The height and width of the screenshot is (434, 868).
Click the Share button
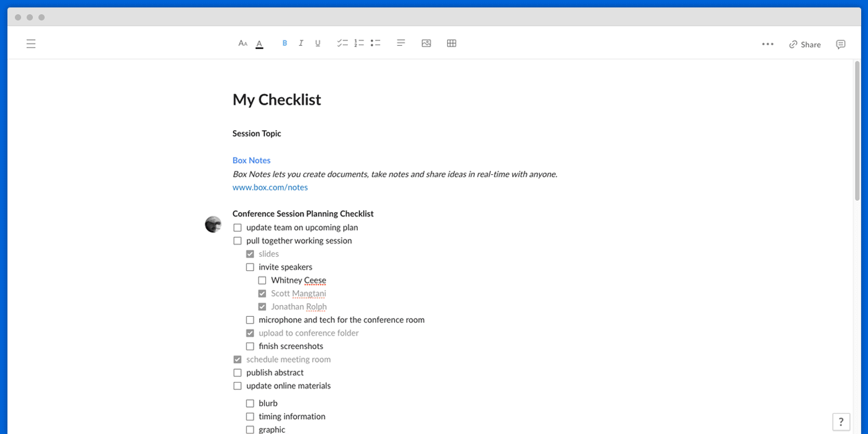coord(805,44)
